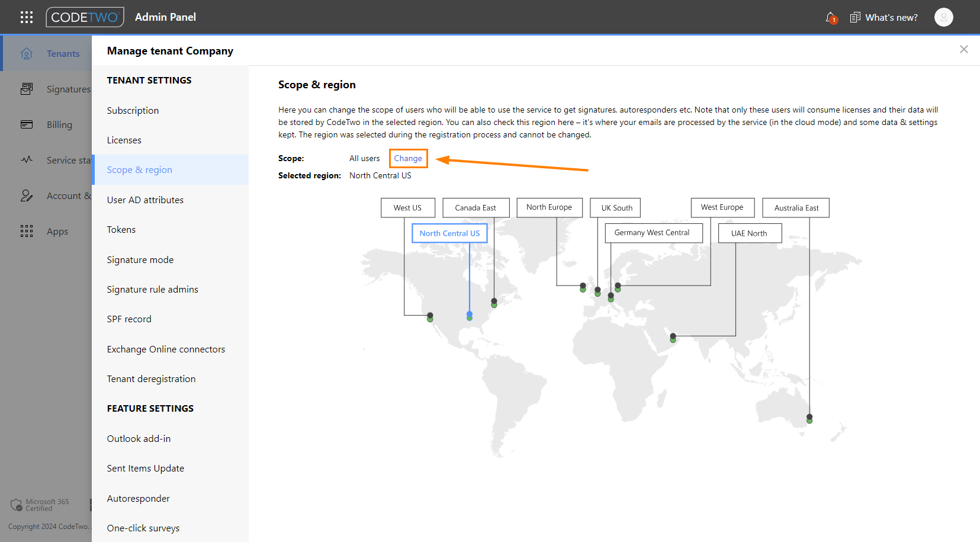This screenshot has width=980, height=542.
Task: Click the CodeTwo logo
Action: 85,17
